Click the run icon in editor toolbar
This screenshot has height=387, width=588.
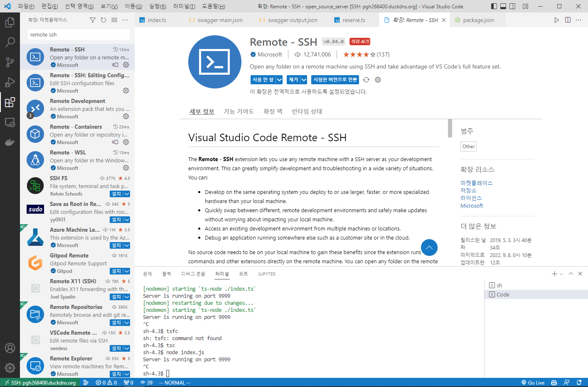[x=557, y=20]
